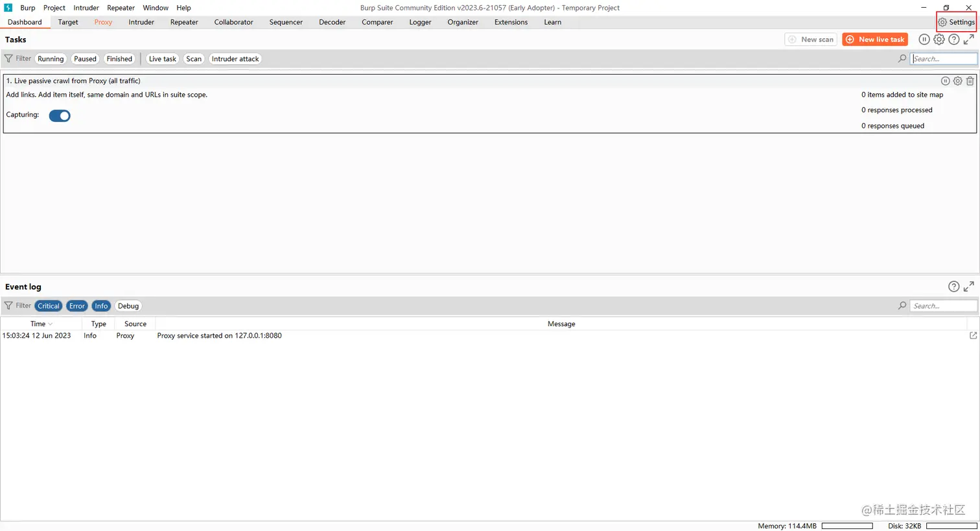Open the Repeater menu
980x531 pixels.
(121, 8)
